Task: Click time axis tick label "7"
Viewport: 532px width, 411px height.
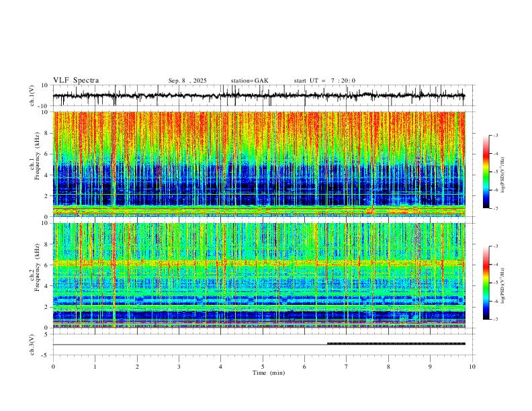Action: [347, 367]
